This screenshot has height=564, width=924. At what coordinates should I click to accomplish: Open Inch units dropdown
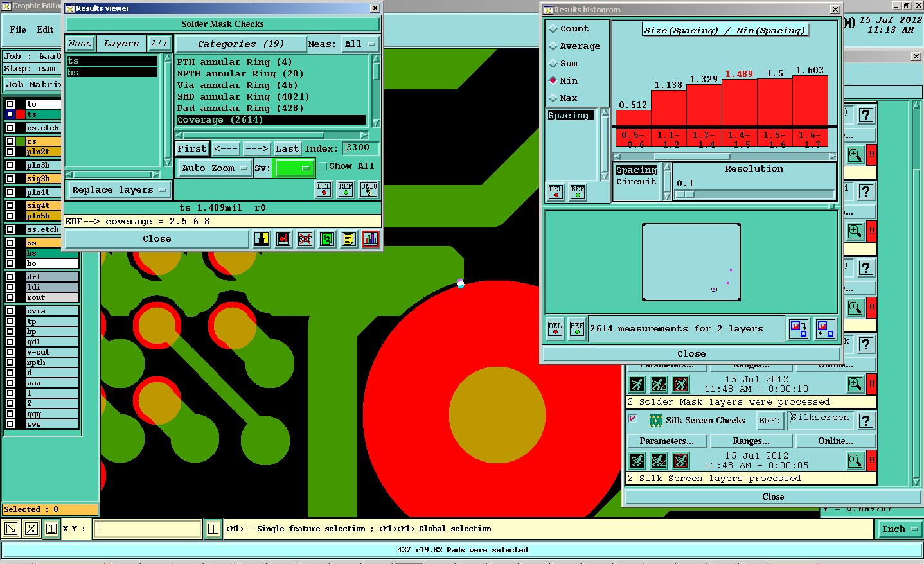[x=900, y=529]
